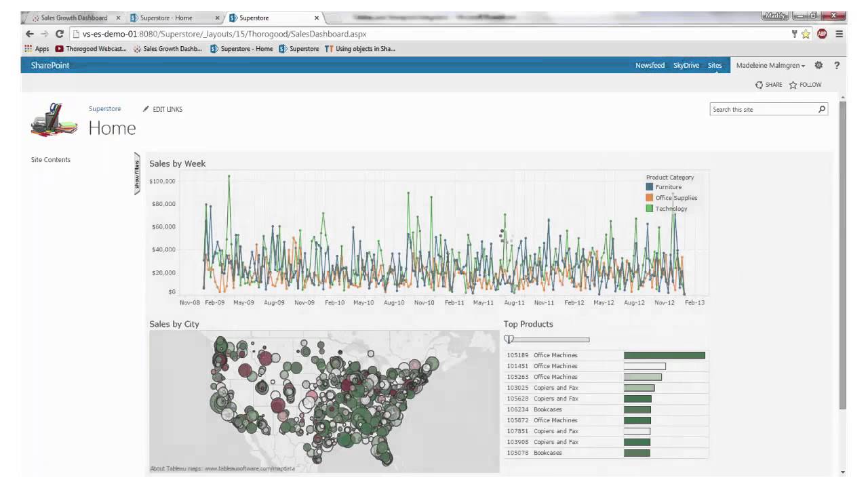
Task: Select product row 105628 Copiers and Fax
Action: [606, 399]
